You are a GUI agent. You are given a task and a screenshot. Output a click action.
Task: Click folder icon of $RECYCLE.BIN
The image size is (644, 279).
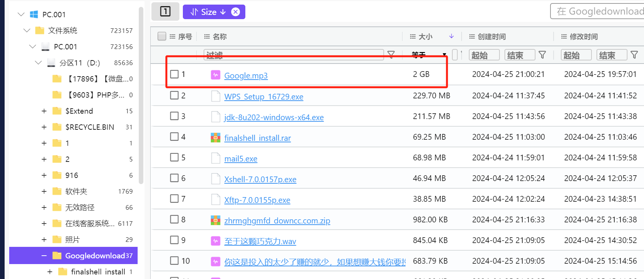pyautogui.click(x=57, y=127)
